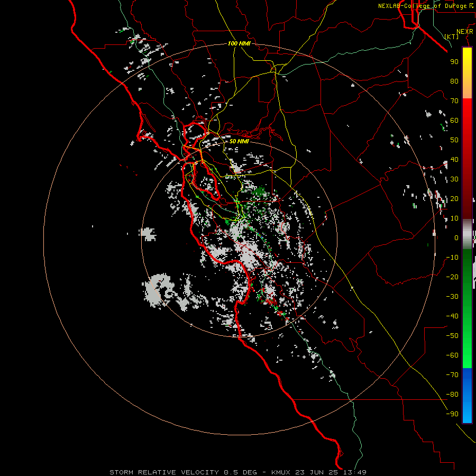Pick the blue segment at the color bar bottom
Image resolution: width=476 pixels, height=476 pixels.
(x=467, y=396)
